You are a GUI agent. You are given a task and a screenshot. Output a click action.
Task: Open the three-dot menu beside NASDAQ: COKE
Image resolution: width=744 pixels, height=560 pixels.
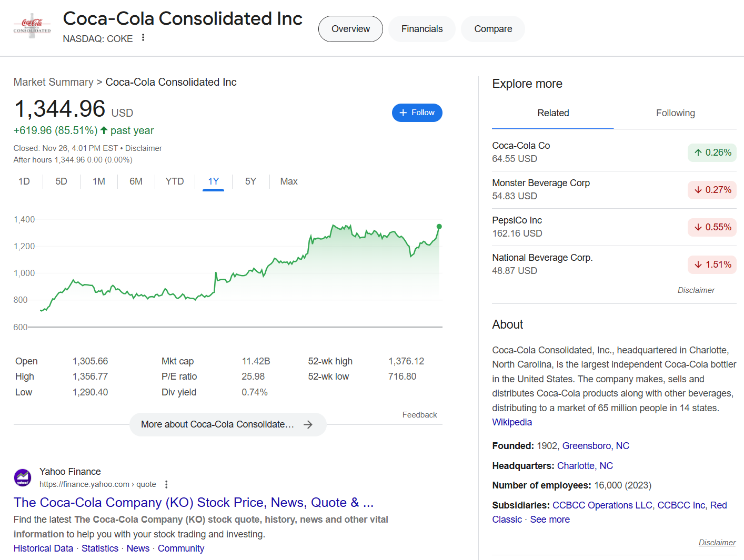point(143,38)
